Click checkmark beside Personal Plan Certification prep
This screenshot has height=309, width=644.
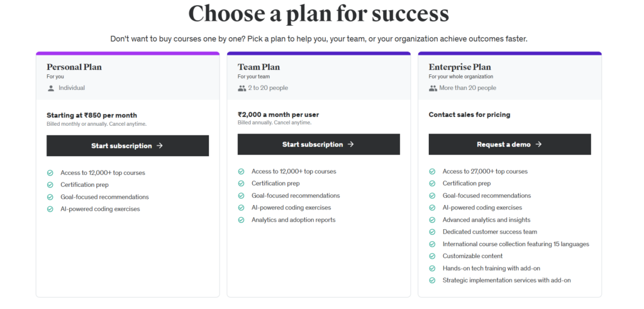point(50,185)
